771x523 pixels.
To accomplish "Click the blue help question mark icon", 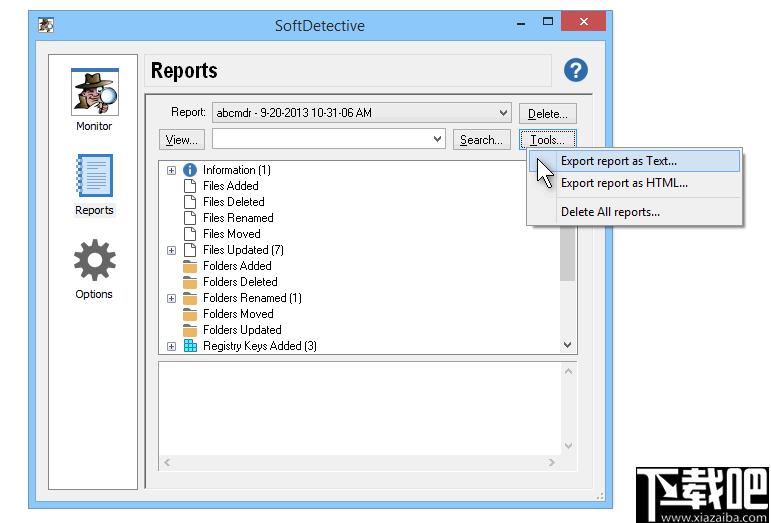I will coord(575,70).
